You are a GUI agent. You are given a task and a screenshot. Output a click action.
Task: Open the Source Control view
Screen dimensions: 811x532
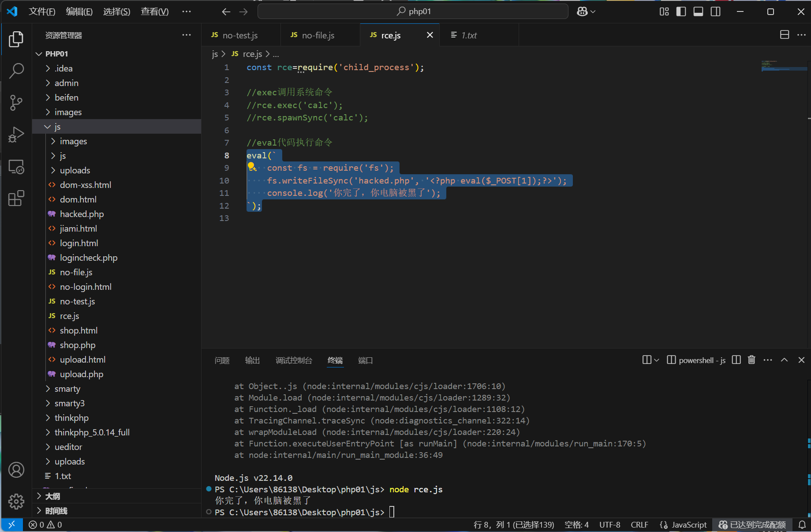pos(16,103)
